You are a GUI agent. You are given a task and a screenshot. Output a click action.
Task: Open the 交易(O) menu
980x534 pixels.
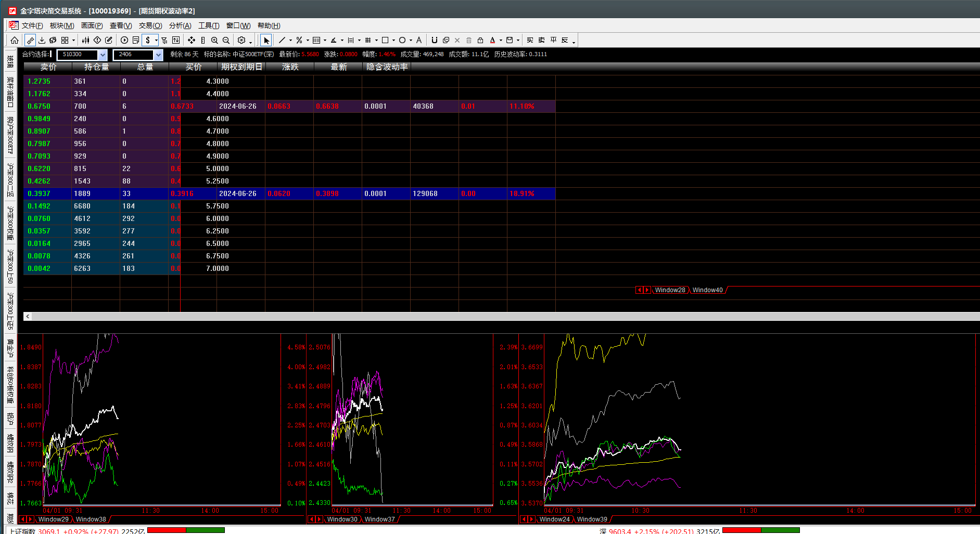(150, 25)
